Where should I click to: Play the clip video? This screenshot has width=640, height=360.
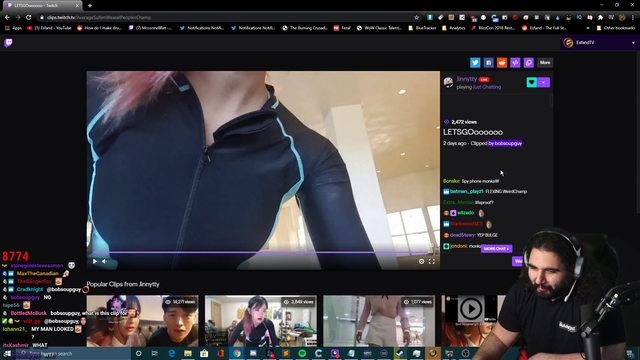click(x=95, y=261)
